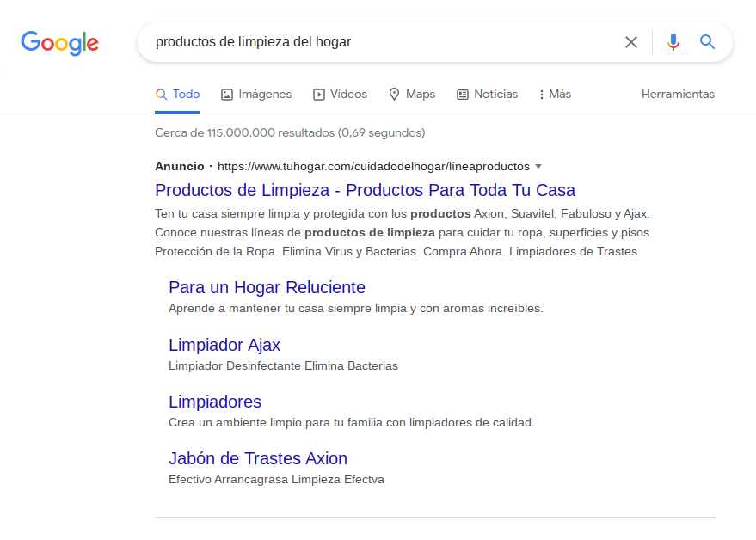The image size is (756, 540).
Task: Select the Todo tab
Action: [177, 94]
